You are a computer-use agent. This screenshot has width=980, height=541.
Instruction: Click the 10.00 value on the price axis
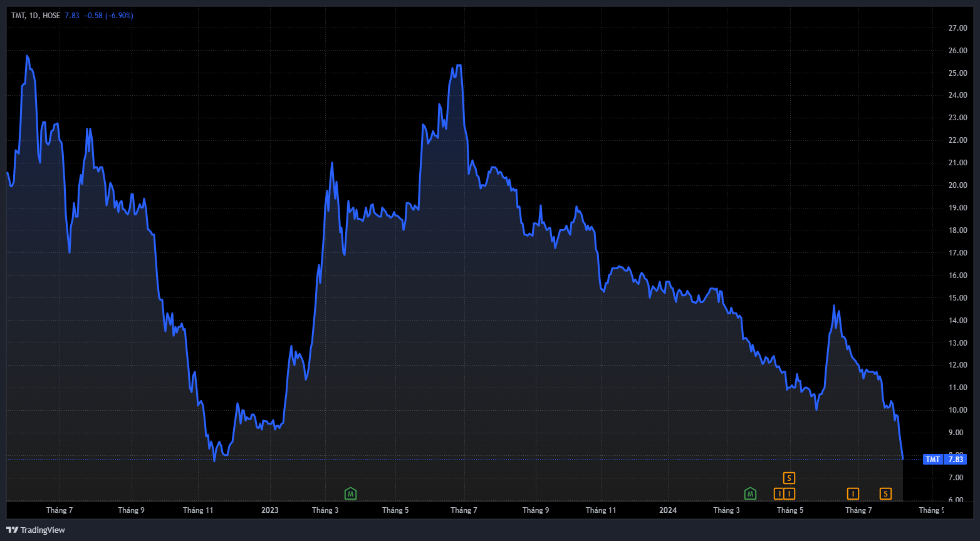point(957,410)
